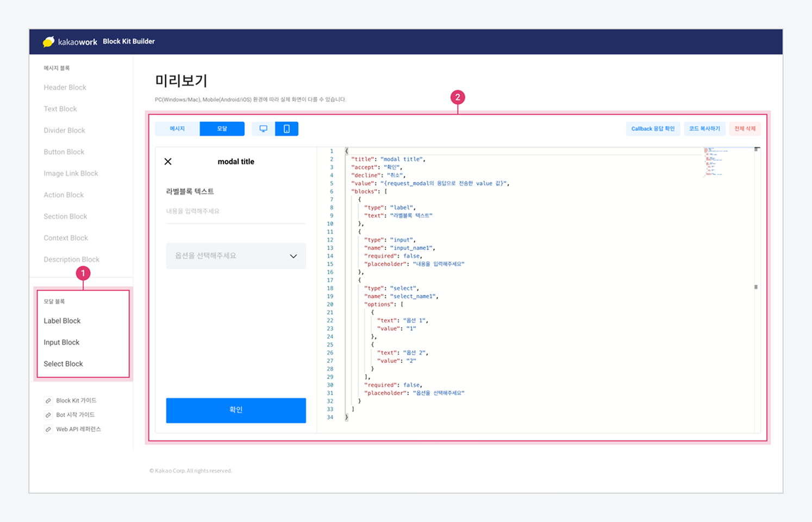
Task: Select the 메시지 tab
Action: pyautogui.click(x=177, y=129)
